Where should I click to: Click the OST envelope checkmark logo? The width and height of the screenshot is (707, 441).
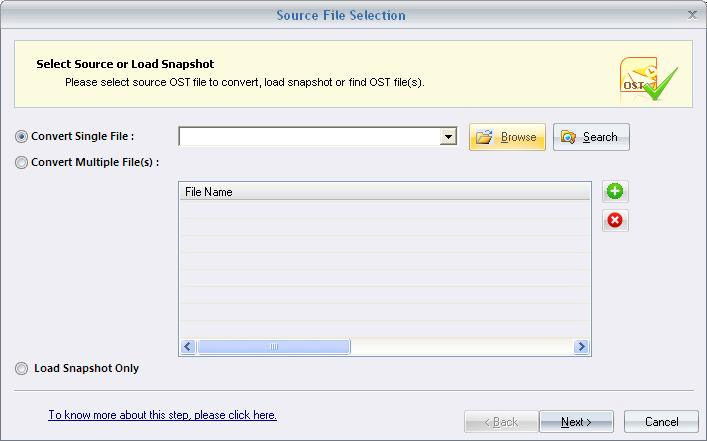click(649, 79)
